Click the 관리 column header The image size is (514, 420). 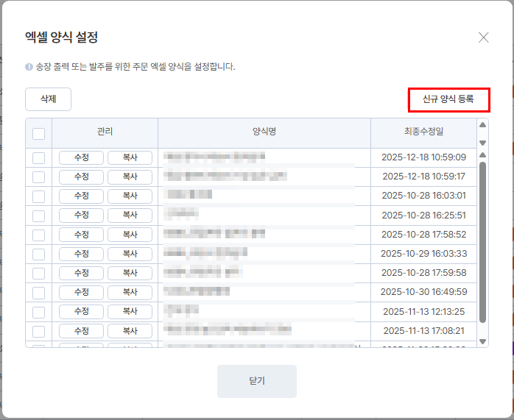105,132
